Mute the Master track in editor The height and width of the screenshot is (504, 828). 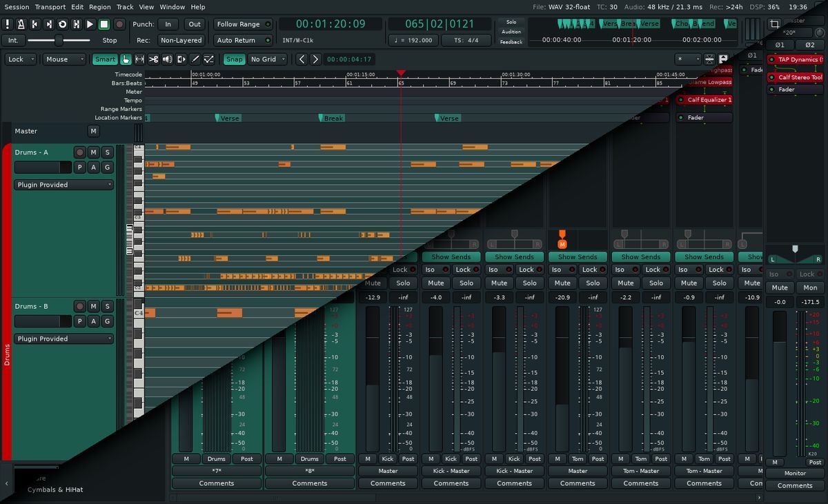pos(94,131)
